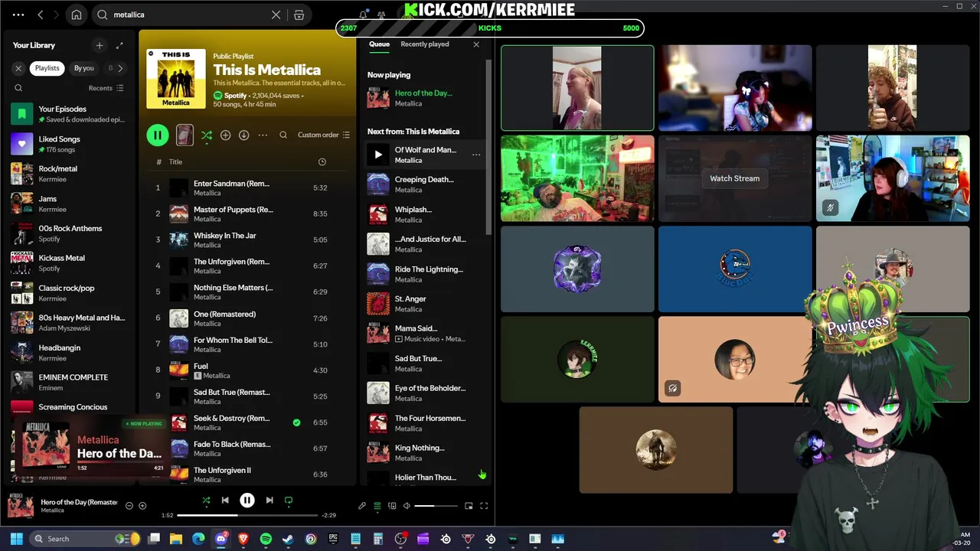Open the mini player
Screen dimensions: 980x551
(x=469, y=506)
